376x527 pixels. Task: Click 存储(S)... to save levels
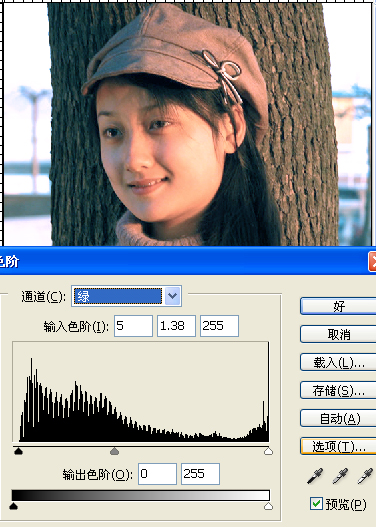338,390
